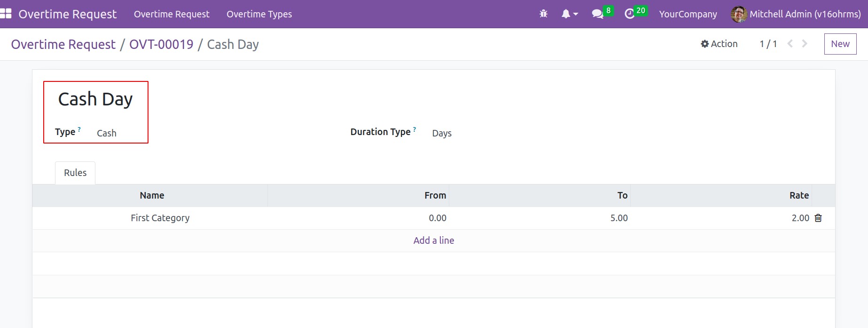This screenshot has width=868, height=328.
Task: Click Overtime Request breadcrumb link
Action: [x=63, y=44]
